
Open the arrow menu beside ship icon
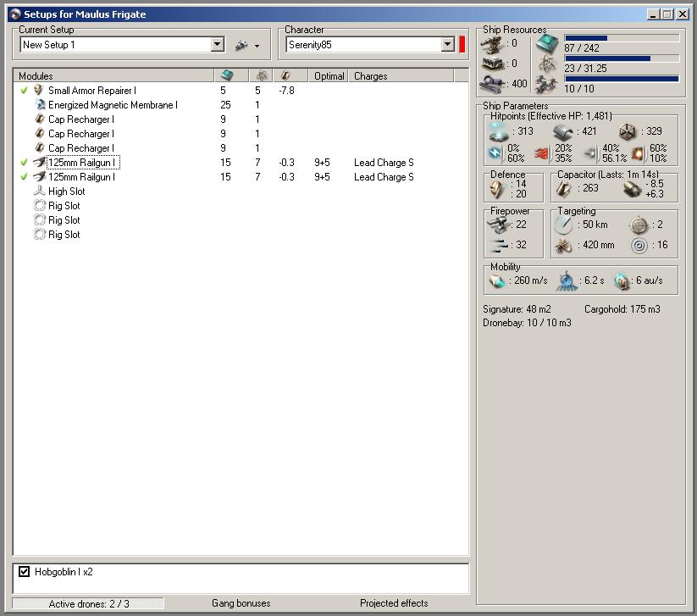(x=257, y=46)
